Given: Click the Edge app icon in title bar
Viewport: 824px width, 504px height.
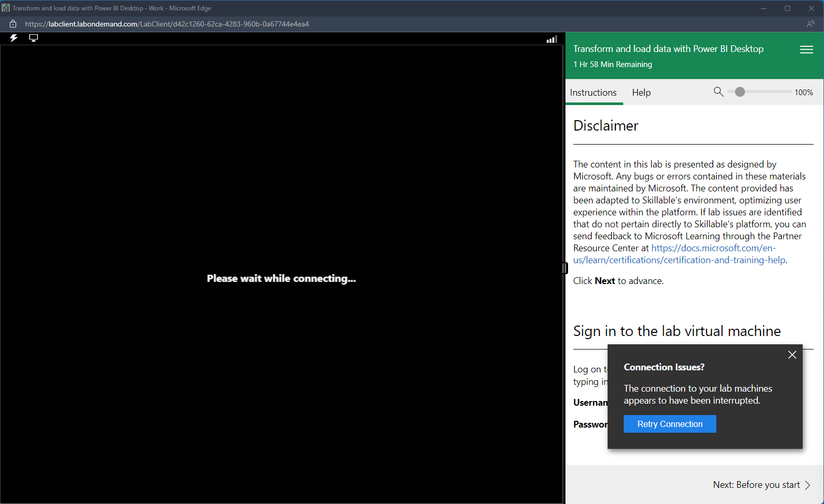Looking at the screenshot, I should tap(6, 8).
